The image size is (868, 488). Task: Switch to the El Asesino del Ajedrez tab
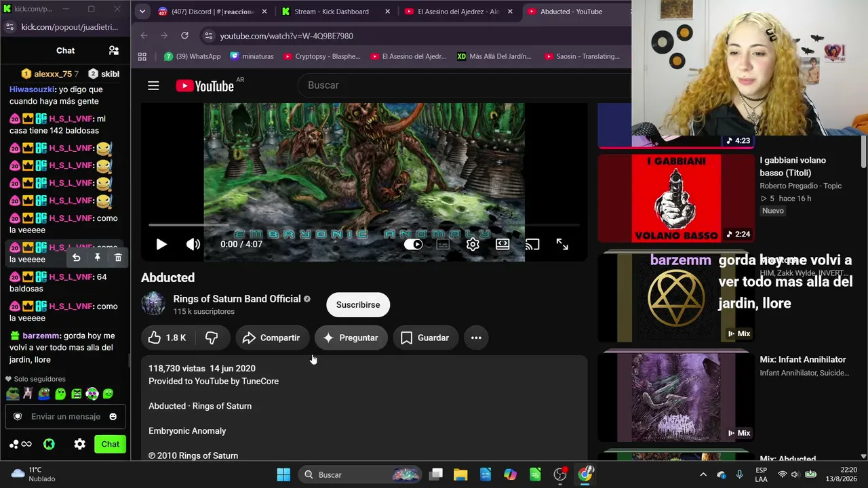click(x=458, y=12)
